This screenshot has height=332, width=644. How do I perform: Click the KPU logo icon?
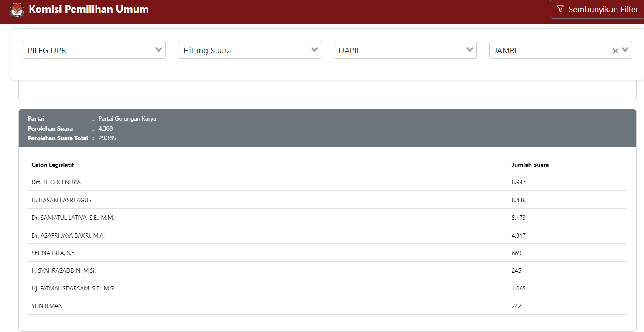point(17,10)
